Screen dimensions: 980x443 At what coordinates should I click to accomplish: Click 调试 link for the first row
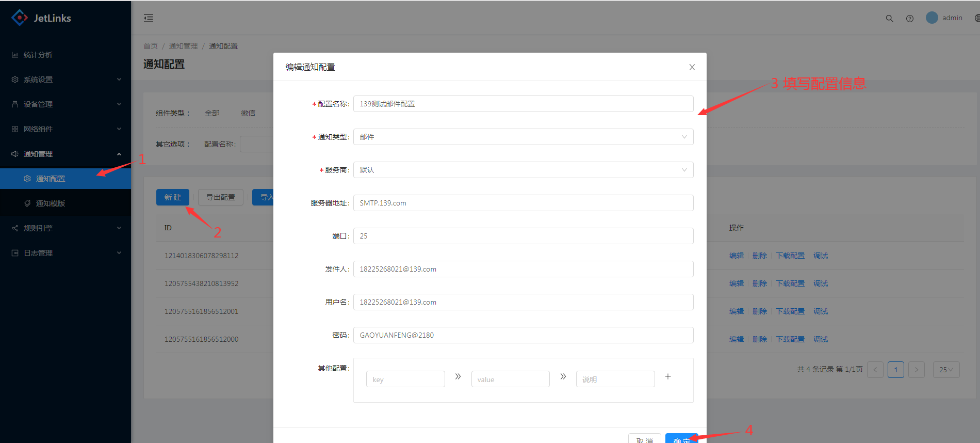coord(820,256)
